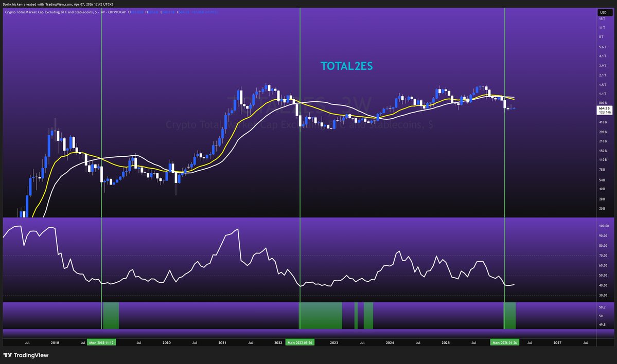Image resolution: width=617 pixels, height=364 pixels.
Task: Click the 2020 label on time axis
Action: pyautogui.click(x=166, y=343)
